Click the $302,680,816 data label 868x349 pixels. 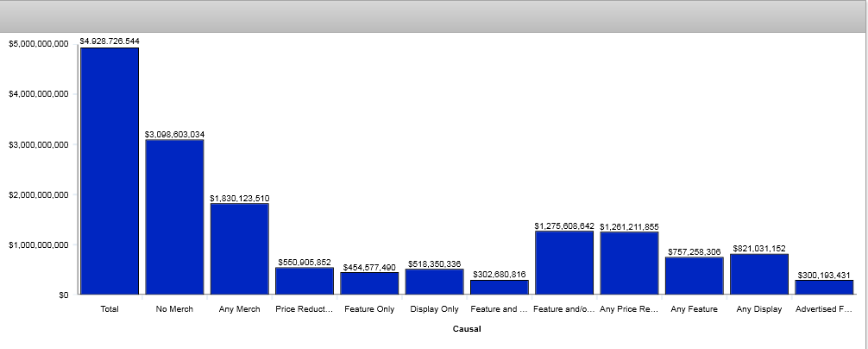[x=499, y=274]
